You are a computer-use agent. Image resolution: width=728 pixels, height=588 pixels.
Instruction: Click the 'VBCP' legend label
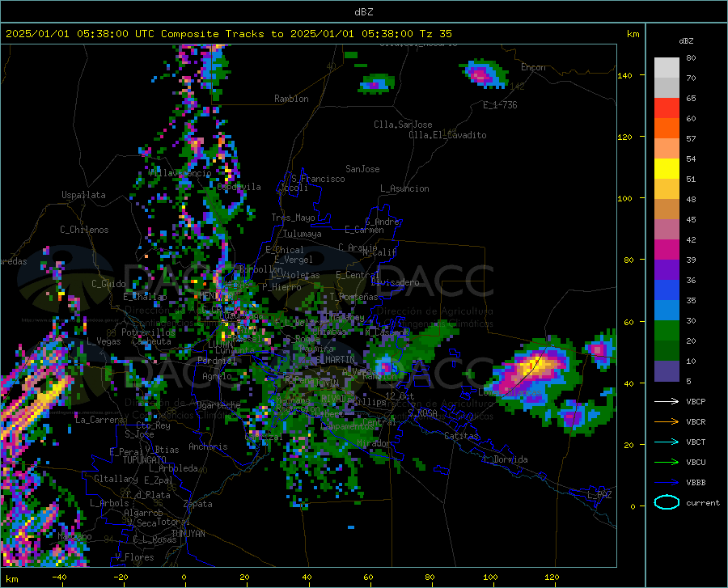[696, 401]
